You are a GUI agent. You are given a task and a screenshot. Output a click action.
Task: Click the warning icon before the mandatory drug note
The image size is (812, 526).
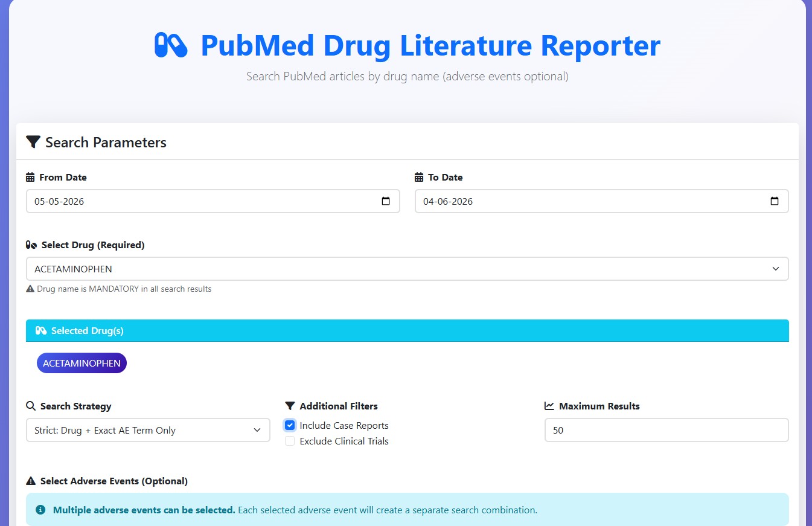coord(30,289)
